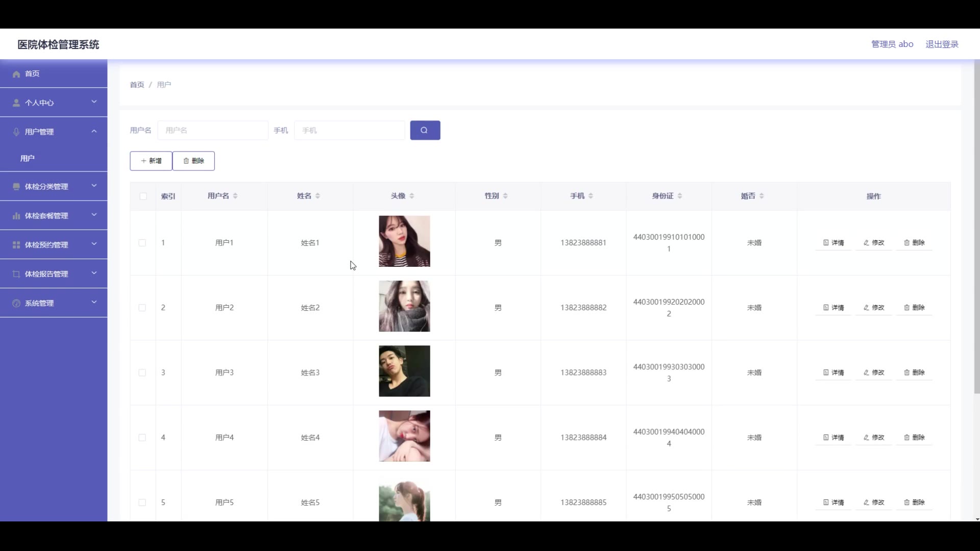This screenshot has height=551, width=980.
Task: Toggle the select-all checkbox in table header
Action: [143, 196]
